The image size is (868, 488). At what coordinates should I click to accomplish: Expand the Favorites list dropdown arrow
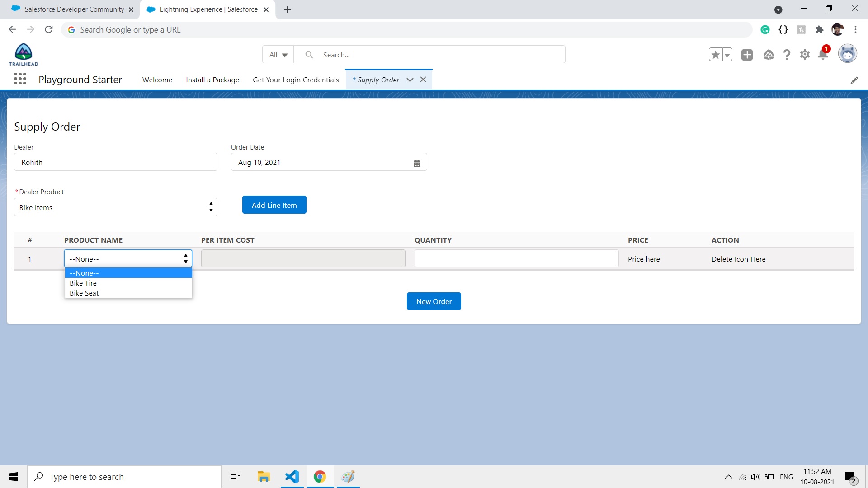click(x=727, y=55)
